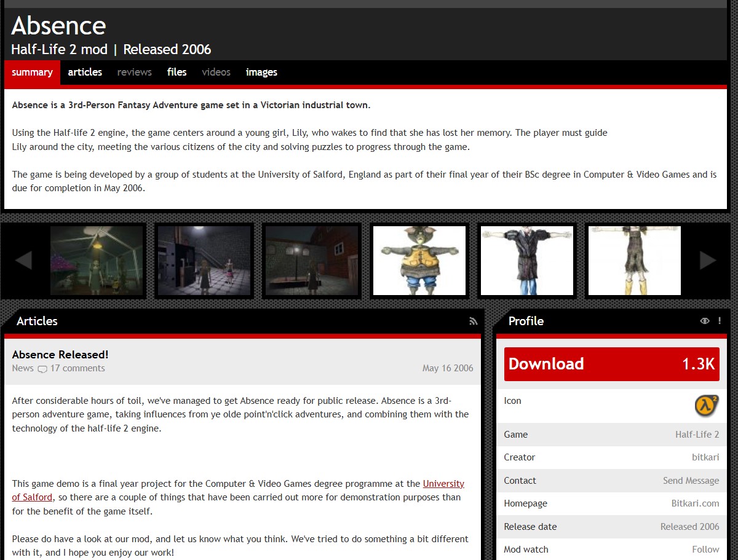Switch to the summary tab
The height and width of the screenshot is (560, 738).
pos(32,72)
